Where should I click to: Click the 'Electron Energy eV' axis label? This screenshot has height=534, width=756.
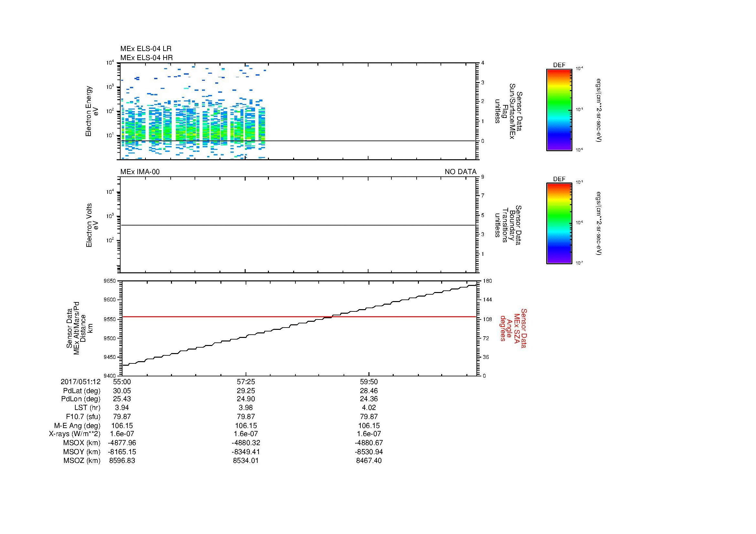coord(92,111)
